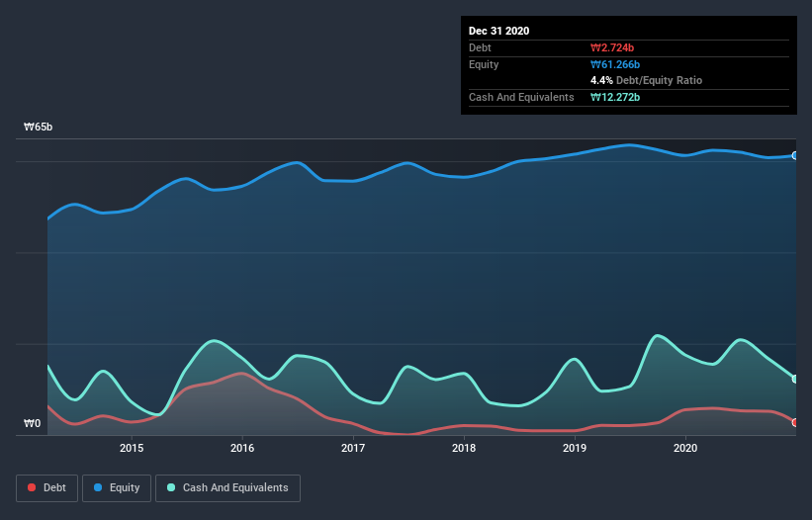Click the Cash value ₩12.272b in tooltip
The image size is (812, 520).
[615, 97]
